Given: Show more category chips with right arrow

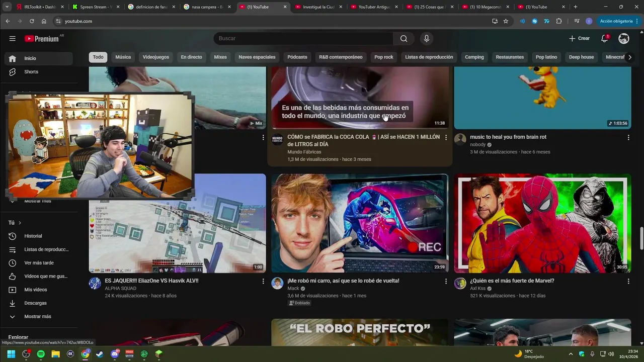Looking at the screenshot, I should (x=629, y=57).
